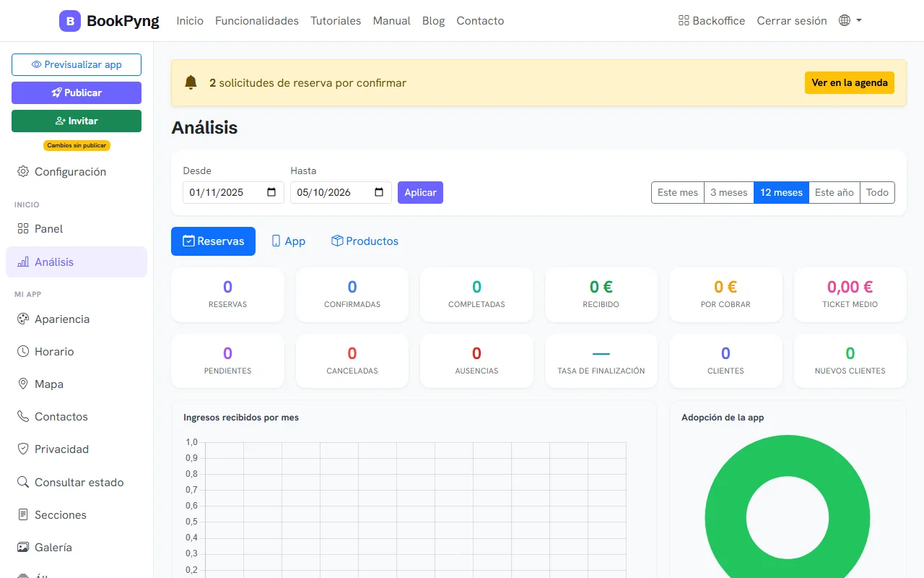Select the Este mes range option
The width and height of the screenshot is (924, 578).
[678, 192]
